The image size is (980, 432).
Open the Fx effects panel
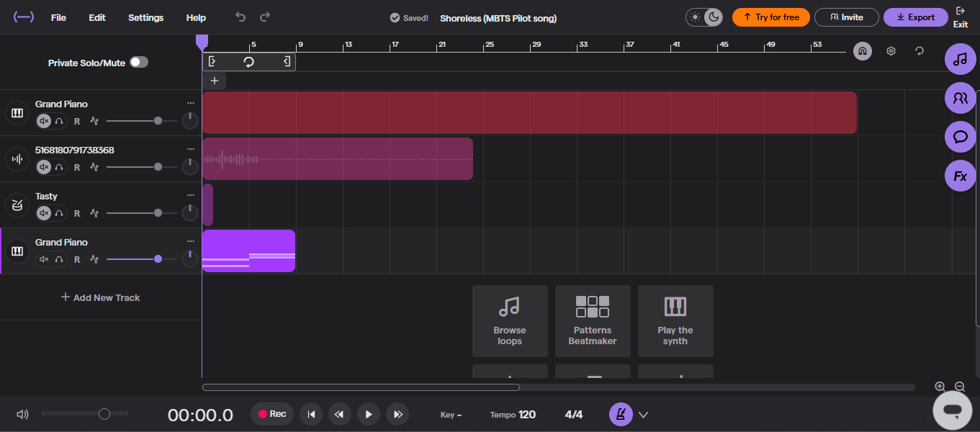[960, 176]
